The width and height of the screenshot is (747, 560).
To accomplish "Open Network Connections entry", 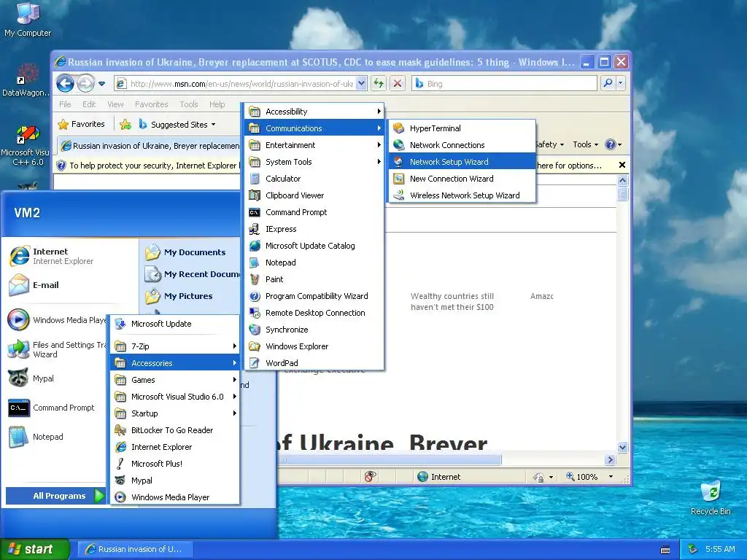I will pos(462,145).
